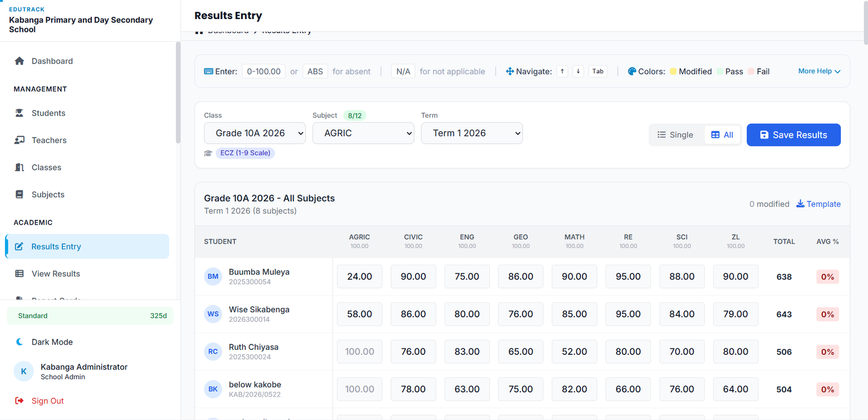Viewport: 868px width, 420px height.
Task: Click the View Results table icon
Action: (20, 273)
